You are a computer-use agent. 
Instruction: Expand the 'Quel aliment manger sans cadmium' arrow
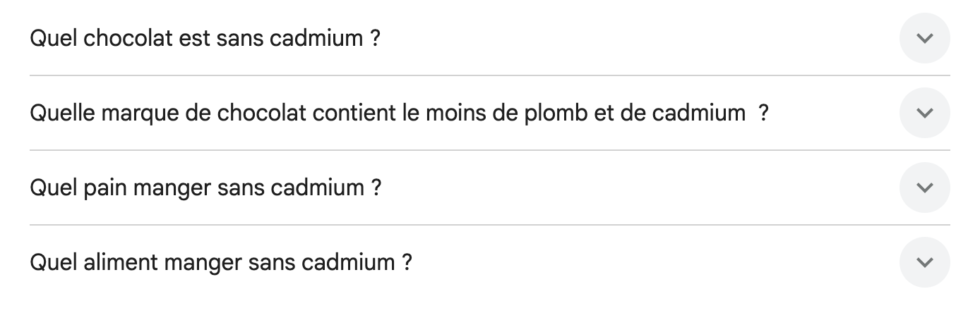point(924,262)
